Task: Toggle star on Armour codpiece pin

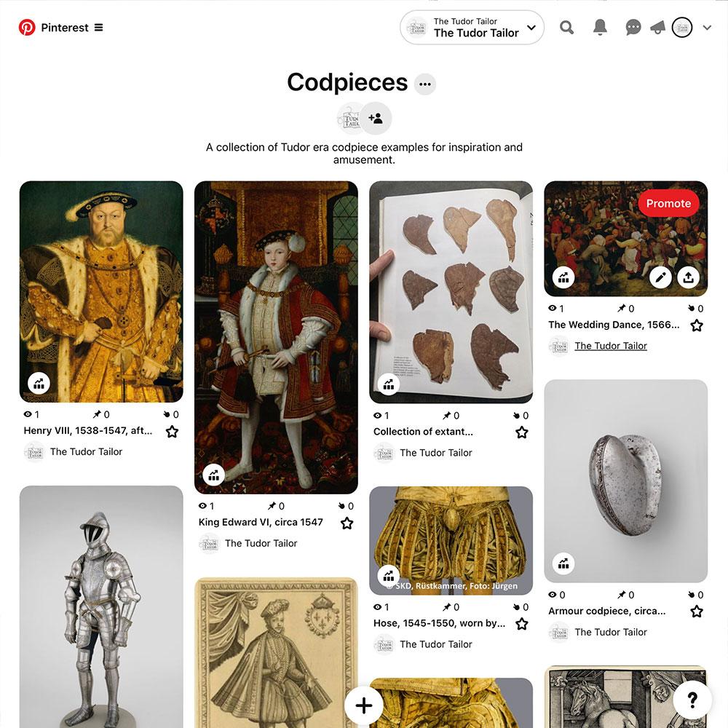Action: 697,612
